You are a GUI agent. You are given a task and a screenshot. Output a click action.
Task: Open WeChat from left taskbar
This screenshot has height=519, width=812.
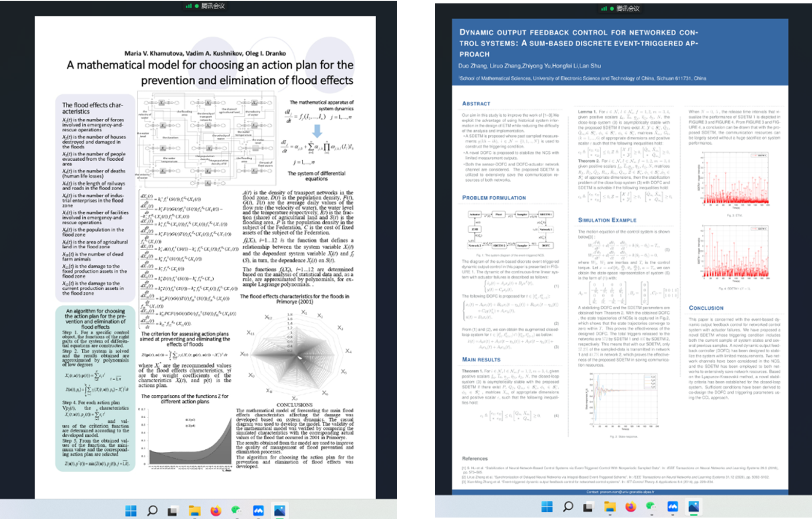pyautogui.click(x=237, y=510)
